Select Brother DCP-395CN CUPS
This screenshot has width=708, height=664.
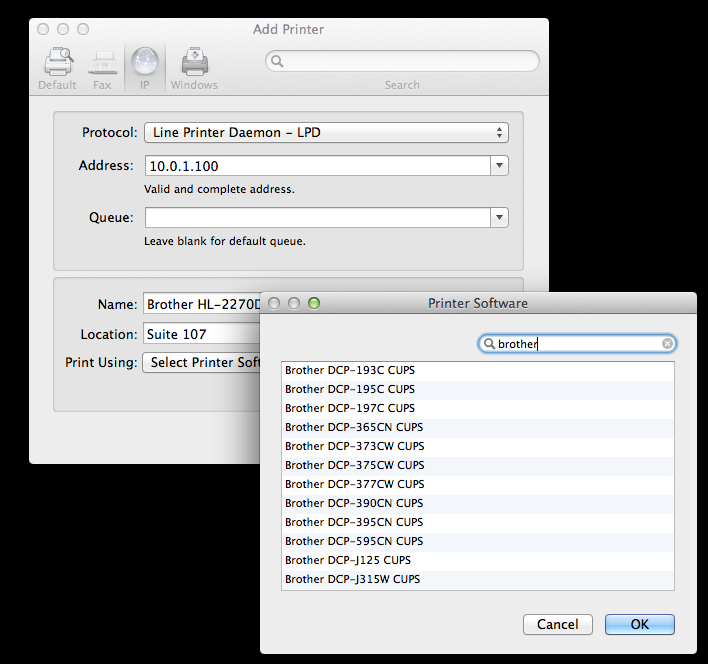(478, 522)
